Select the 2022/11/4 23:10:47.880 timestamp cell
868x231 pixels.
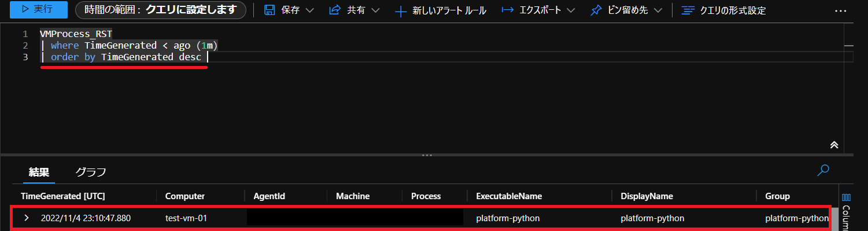(x=86, y=218)
